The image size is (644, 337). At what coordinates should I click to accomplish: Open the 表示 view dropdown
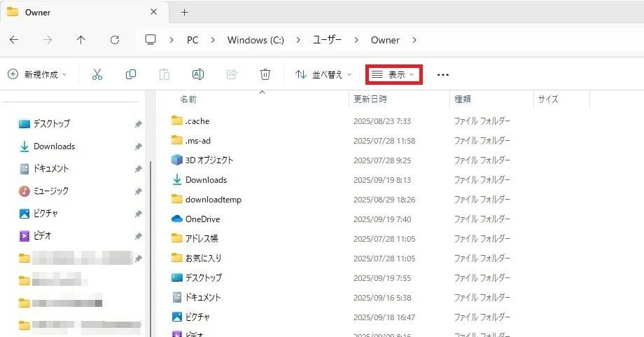click(393, 74)
